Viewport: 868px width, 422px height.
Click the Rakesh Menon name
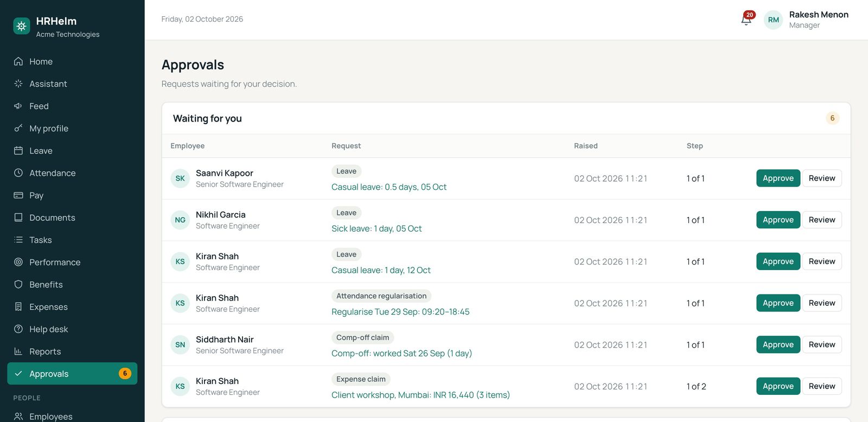pyautogui.click(x=819, y=15)
